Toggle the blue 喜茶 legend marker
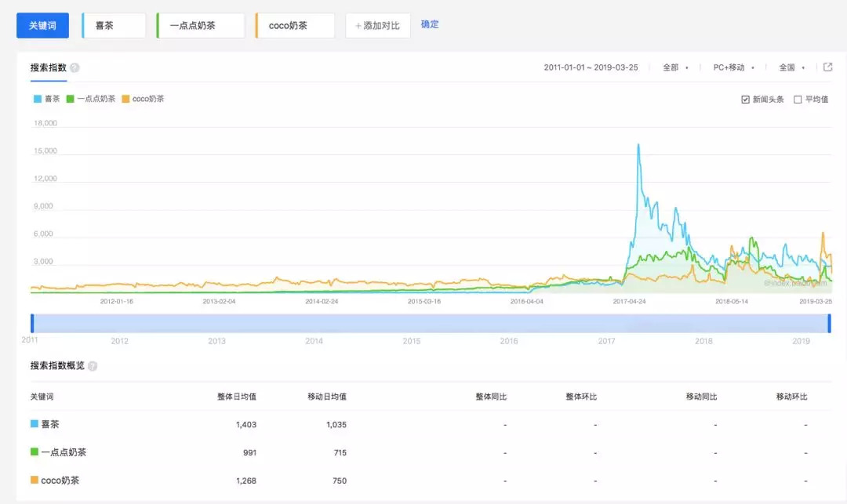847x504 pixels. [x=37, y=99]
